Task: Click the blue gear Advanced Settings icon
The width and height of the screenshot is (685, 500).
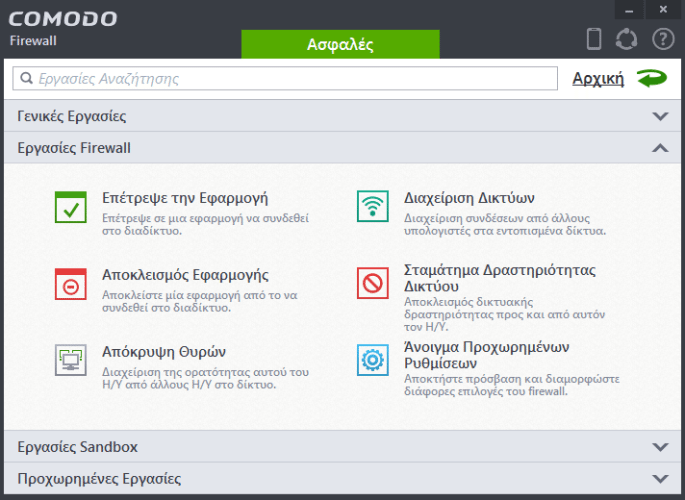Action: (x=373, y=360)
